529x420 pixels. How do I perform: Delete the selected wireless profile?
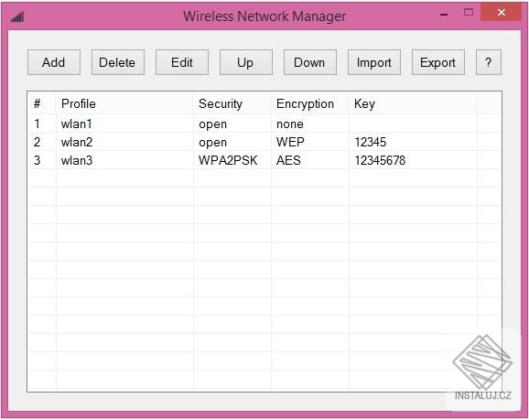118,62
